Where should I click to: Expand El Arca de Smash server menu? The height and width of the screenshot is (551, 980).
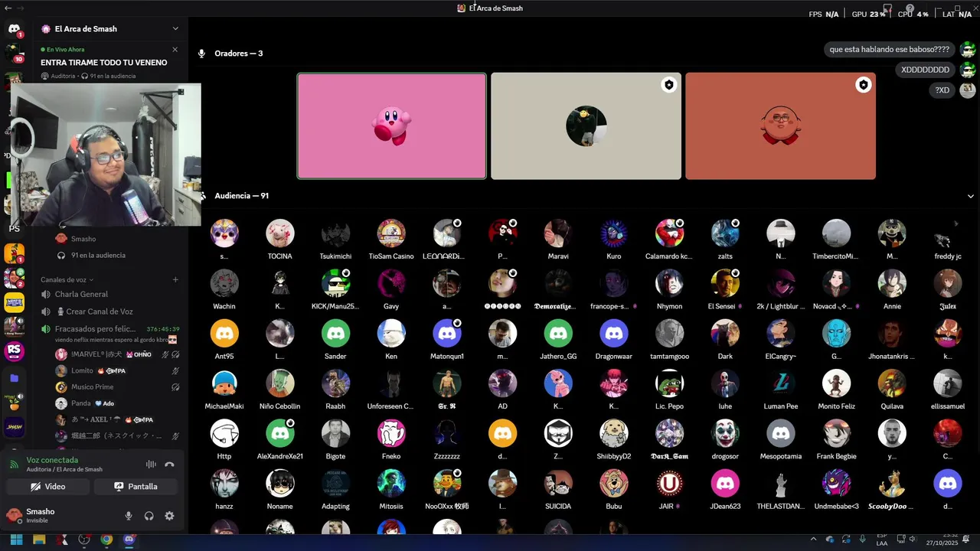(175, 29)
